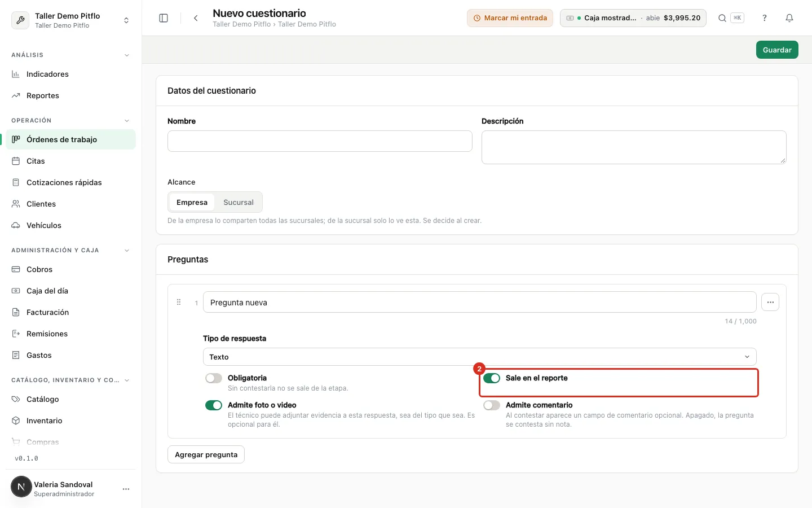Image resolution: width=812 pixels, height=508 pixels.
Task: Enable the Admite comentario toggle
Action: point(492,405)
